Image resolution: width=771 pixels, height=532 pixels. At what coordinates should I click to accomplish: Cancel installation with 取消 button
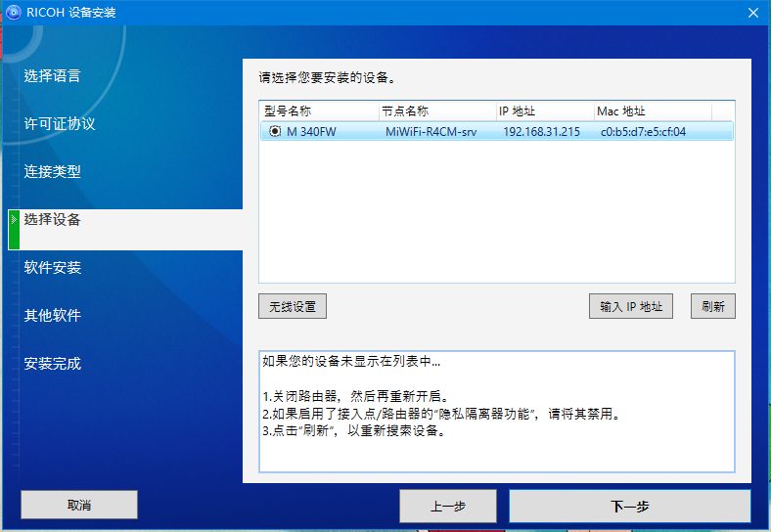[x=79, y=505]
